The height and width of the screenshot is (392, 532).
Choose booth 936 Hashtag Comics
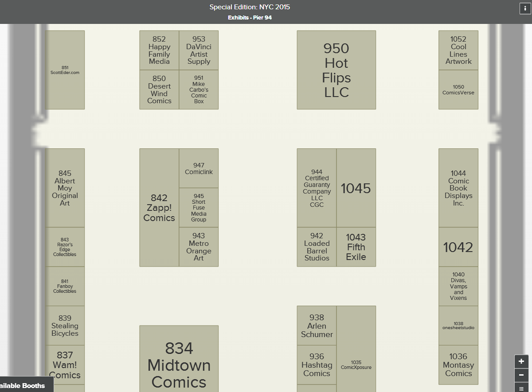point(317,365)
